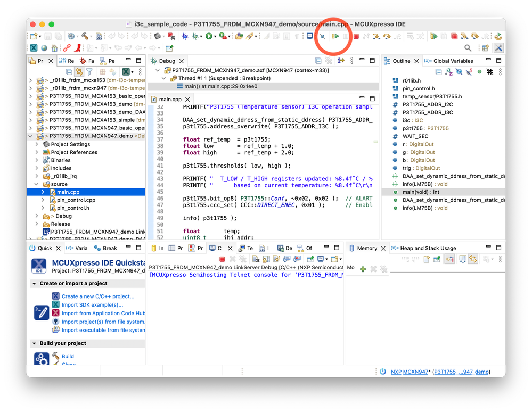The image size is (532, 412).
Task: Select 'WAIT_SEC' entry in Outline view
Action: click(x=415, y=136)
